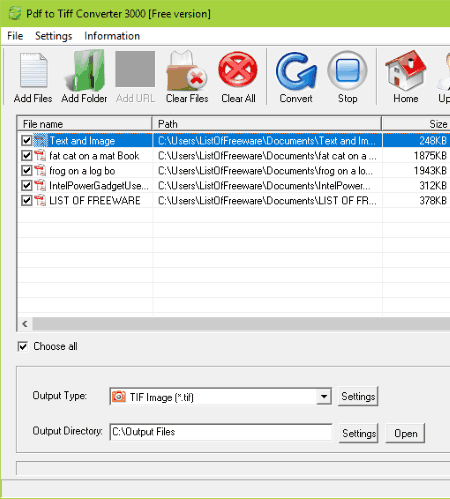Uncheck the Text and Image file checkbox
This screenshot has height=499, width=450.
click(26, 140)
